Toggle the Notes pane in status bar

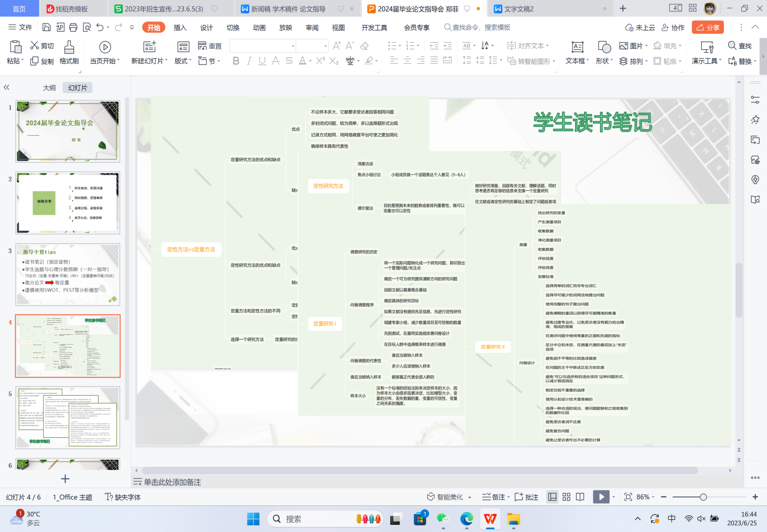click(494, 497)
